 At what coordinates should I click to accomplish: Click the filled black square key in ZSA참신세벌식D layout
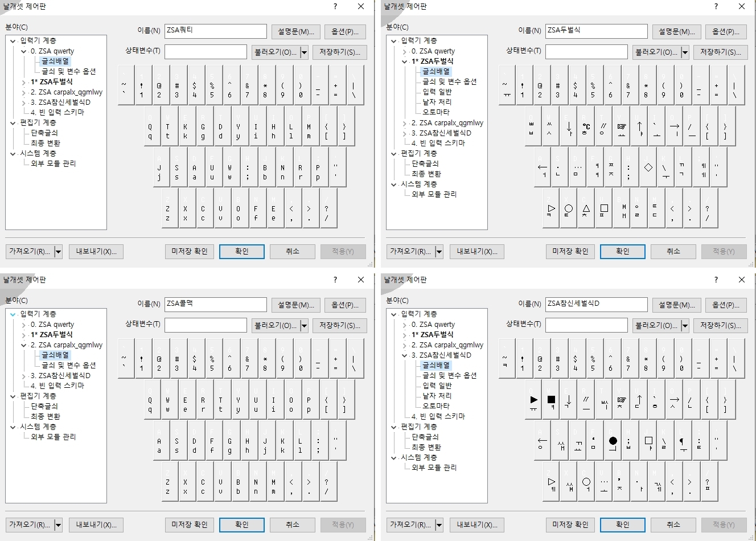[551, 400]
